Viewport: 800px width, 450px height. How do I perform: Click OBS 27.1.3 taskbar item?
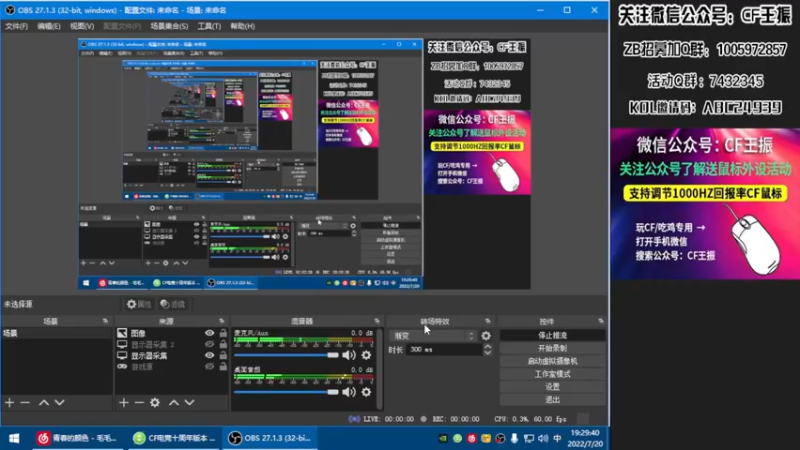270,438
